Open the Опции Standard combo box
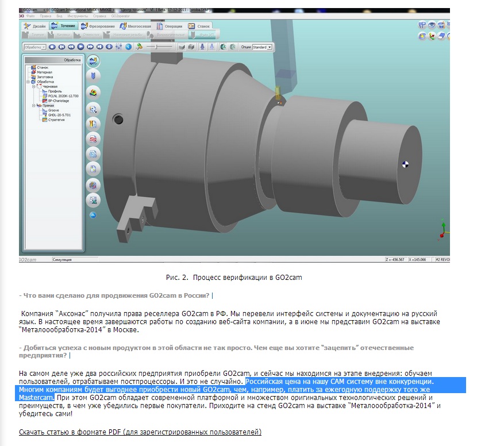 coord(262,47)
